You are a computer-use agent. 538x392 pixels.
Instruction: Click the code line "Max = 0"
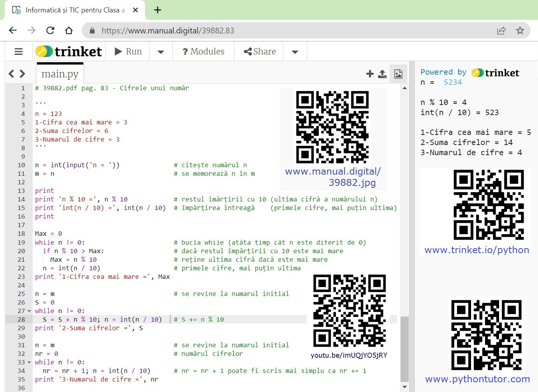tap(48, 234)
